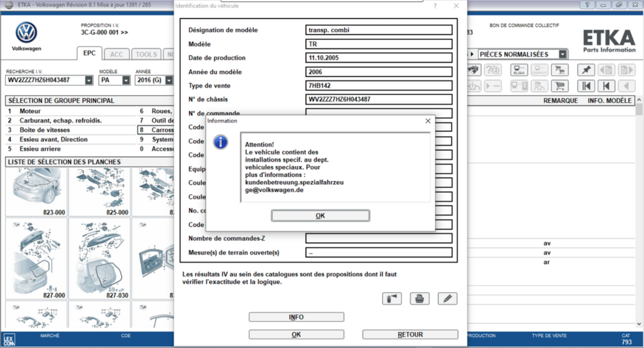Click the bottom OK button of vehicle dialog
The width and height of the screenshot is (644, 348).
(296, 334)
